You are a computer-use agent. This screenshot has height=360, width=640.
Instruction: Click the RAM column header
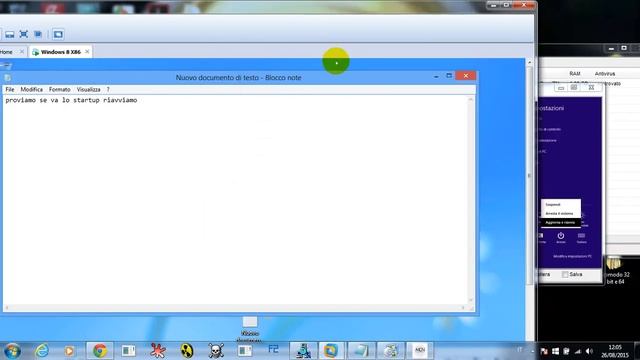click(575, 73)
